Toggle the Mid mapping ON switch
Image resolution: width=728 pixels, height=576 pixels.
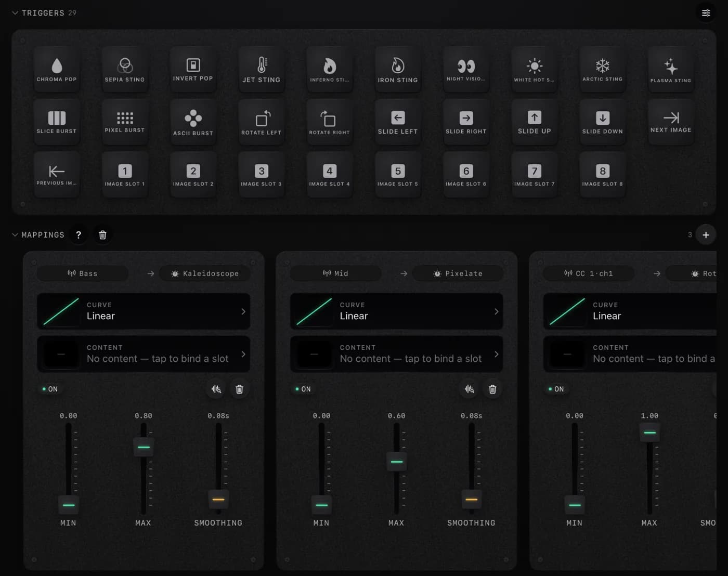pos(303,389)
